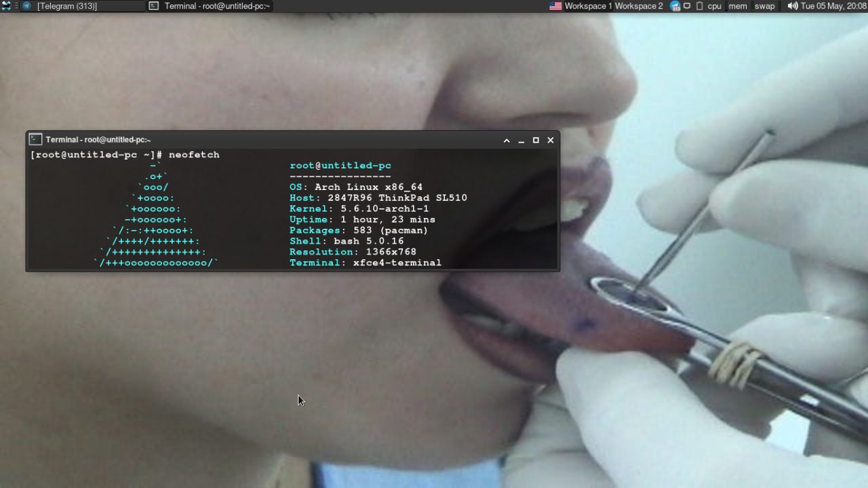Click the battery status tray icon
Screen dimensions: 868x488
[x=699, y=6]
